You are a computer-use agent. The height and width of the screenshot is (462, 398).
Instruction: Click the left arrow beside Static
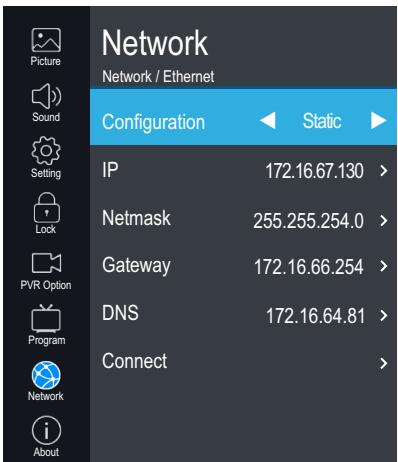[x=268, y=120]
